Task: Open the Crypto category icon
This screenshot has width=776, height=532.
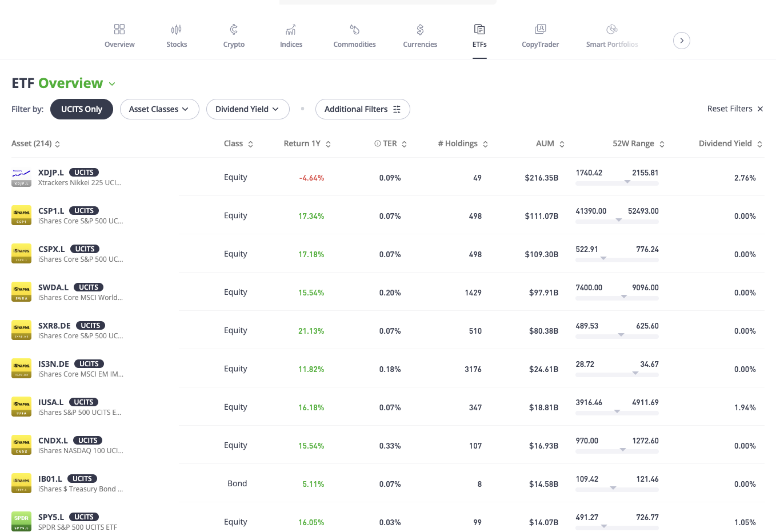Action: coord(234,29)
